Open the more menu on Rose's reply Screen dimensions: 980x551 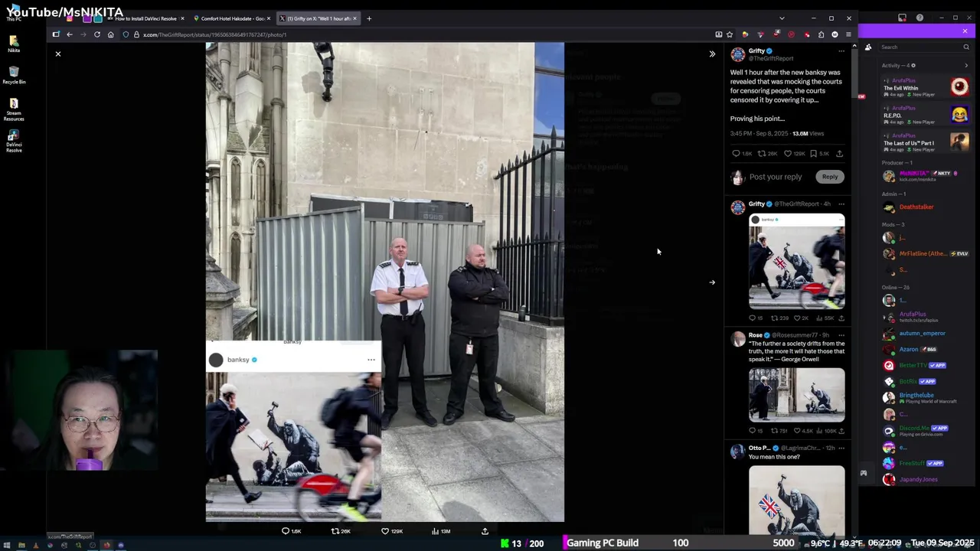[x=841, y=335]
